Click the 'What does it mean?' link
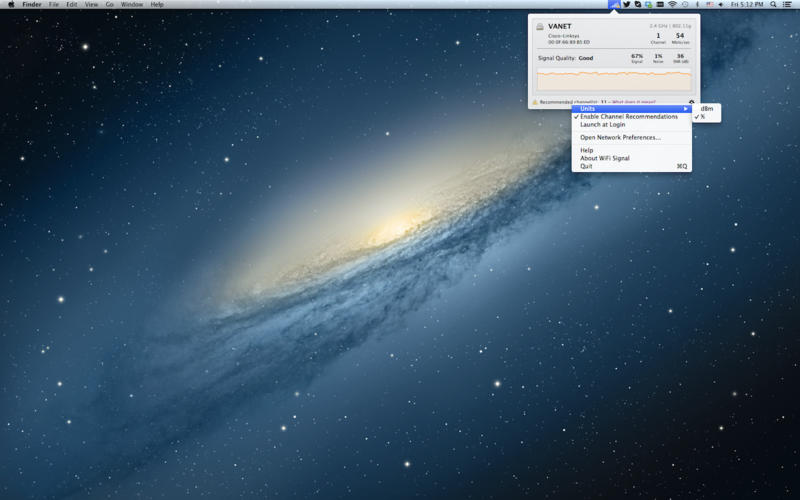Image resolution: width=800 pixels, height=500 pixels. (634, 102)
